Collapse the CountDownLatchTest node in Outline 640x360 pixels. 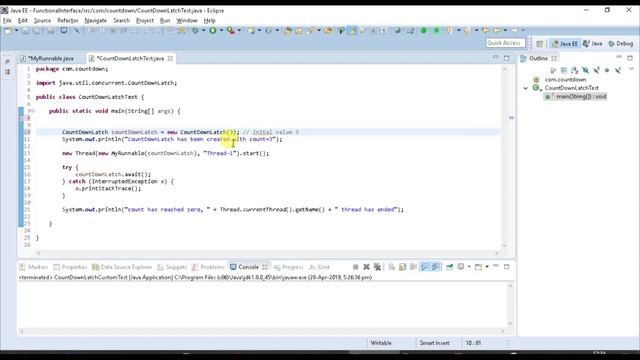526,88
